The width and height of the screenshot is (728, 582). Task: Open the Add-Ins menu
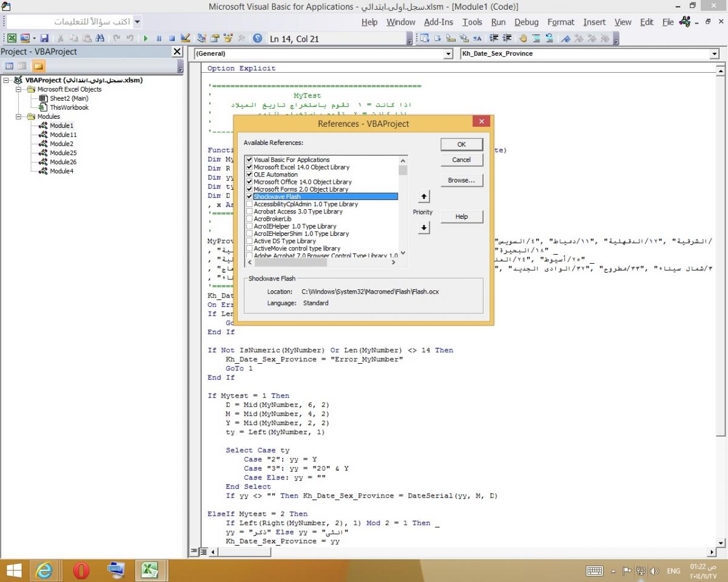439,22
